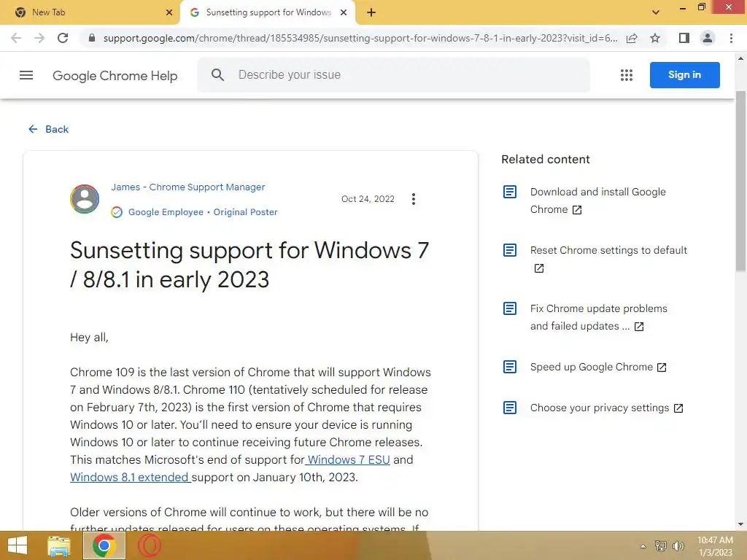
Task: Click the document icon beside Choose your privacy
Action: (510, 408)
